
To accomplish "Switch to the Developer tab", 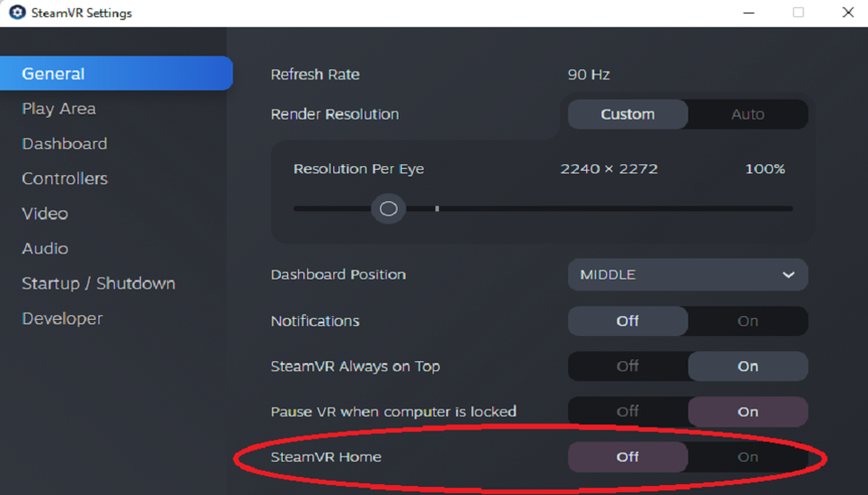I will 63,319.
